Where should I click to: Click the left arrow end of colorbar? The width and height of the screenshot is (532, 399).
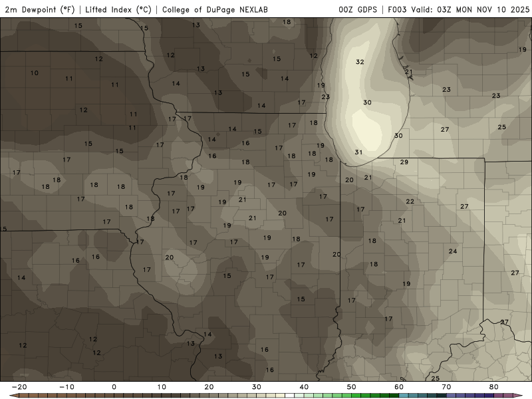(13, 396)
